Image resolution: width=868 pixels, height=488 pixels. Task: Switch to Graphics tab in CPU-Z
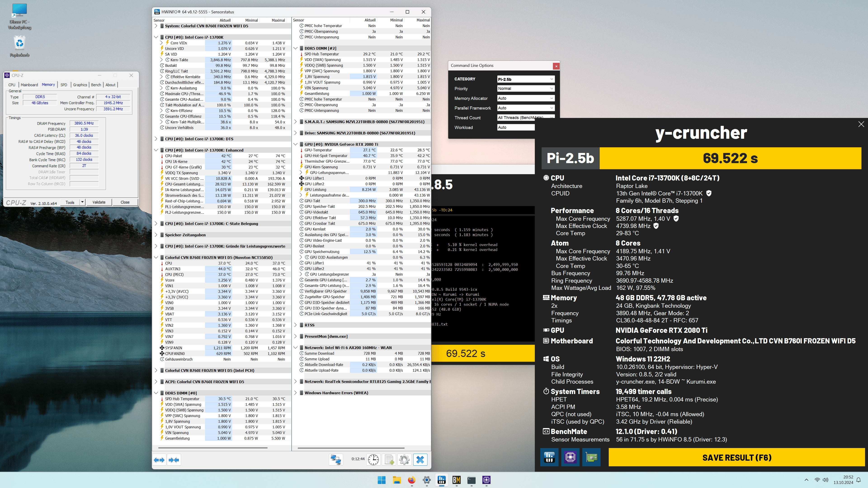[x=80, y=85]
